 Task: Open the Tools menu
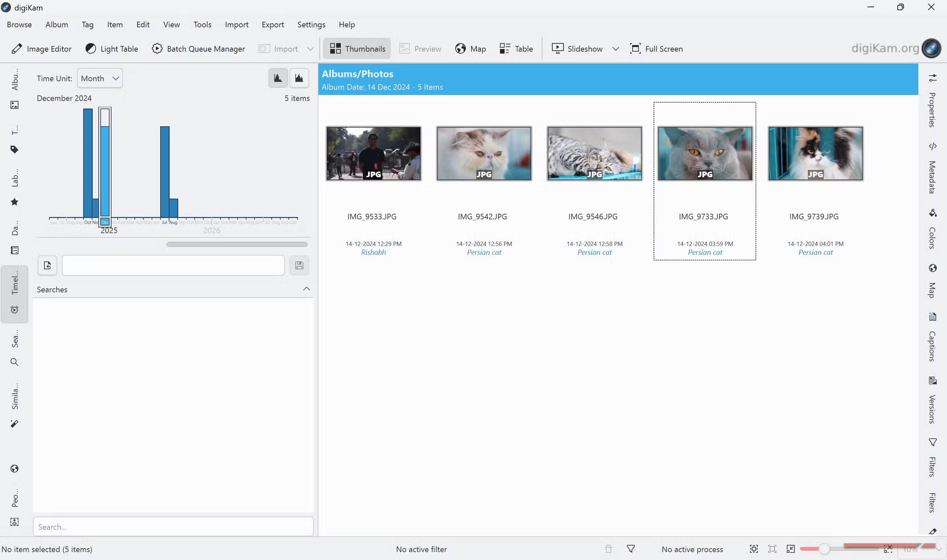tap(202, 25)
